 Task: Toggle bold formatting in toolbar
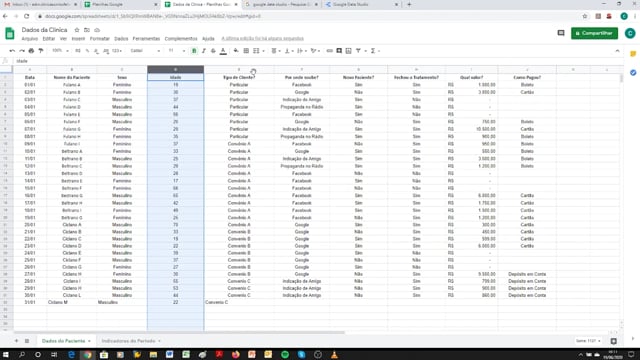click(x=194, y=51)
